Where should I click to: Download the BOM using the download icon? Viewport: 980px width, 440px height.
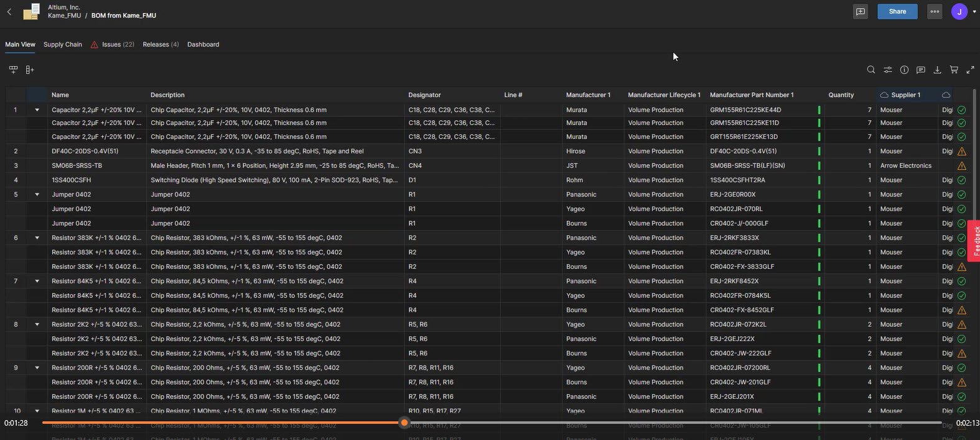coord(937,70)
